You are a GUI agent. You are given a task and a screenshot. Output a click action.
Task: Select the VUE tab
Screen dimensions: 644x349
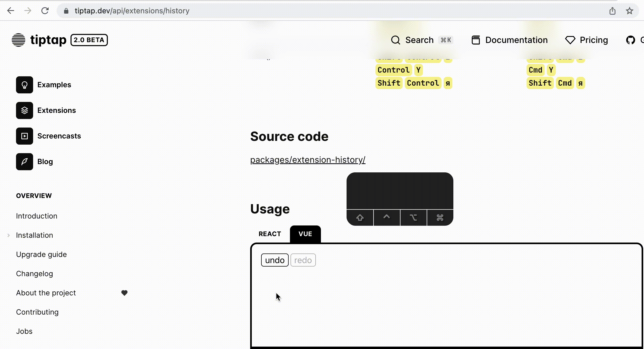click(x=305, y=234)
